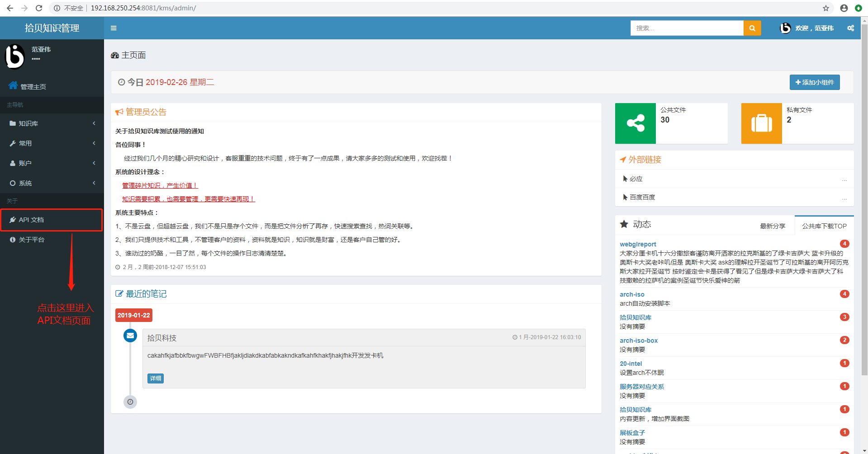Click the wrench icon for 常用
868x454 pixels.
[13, 143]
